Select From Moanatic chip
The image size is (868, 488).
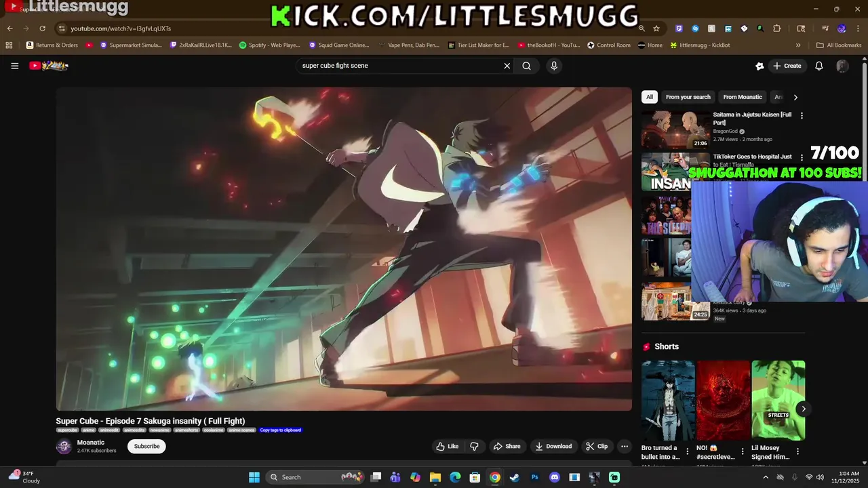coord(743,97)
